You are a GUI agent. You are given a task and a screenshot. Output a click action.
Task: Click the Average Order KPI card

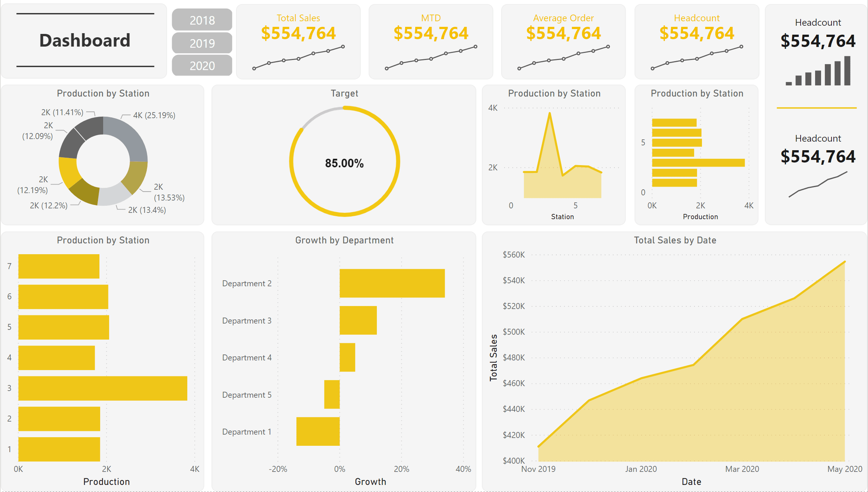coord(563,41)
